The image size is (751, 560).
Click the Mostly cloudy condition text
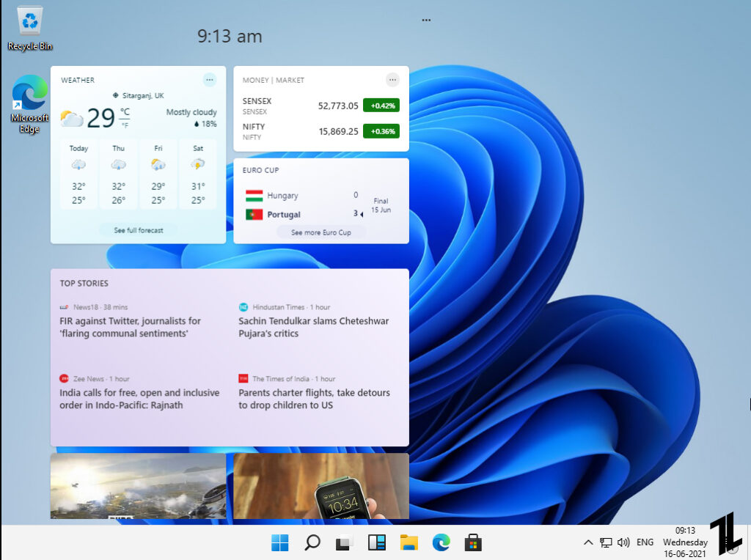coord(191,112)
